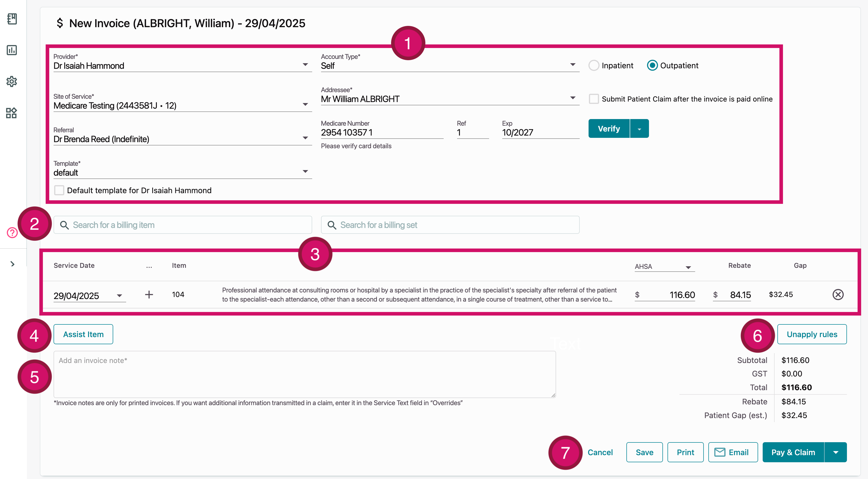Click the apps grid icon in sidebar
Image resolution: width=868 pixels, height=479 pixels.
click(11, 113)
